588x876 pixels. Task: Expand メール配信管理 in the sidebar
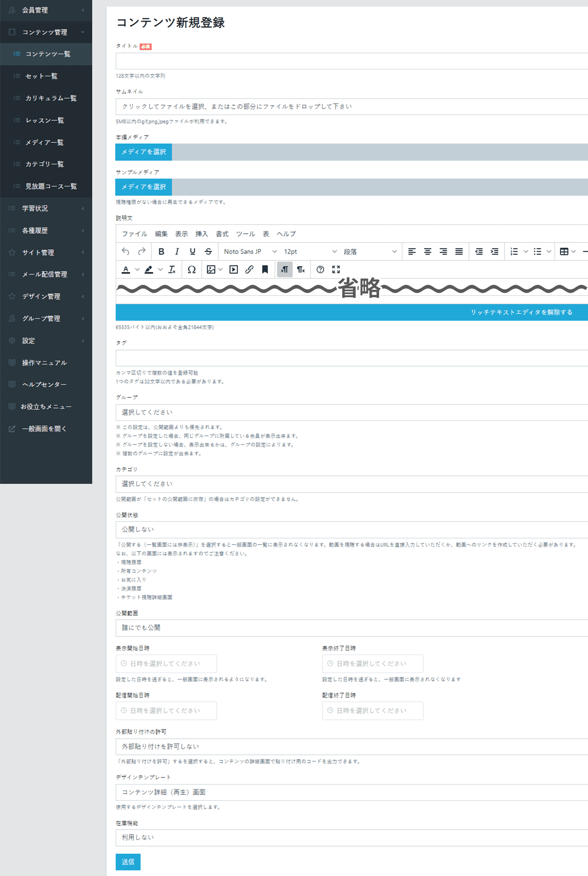tap(46, 274)
